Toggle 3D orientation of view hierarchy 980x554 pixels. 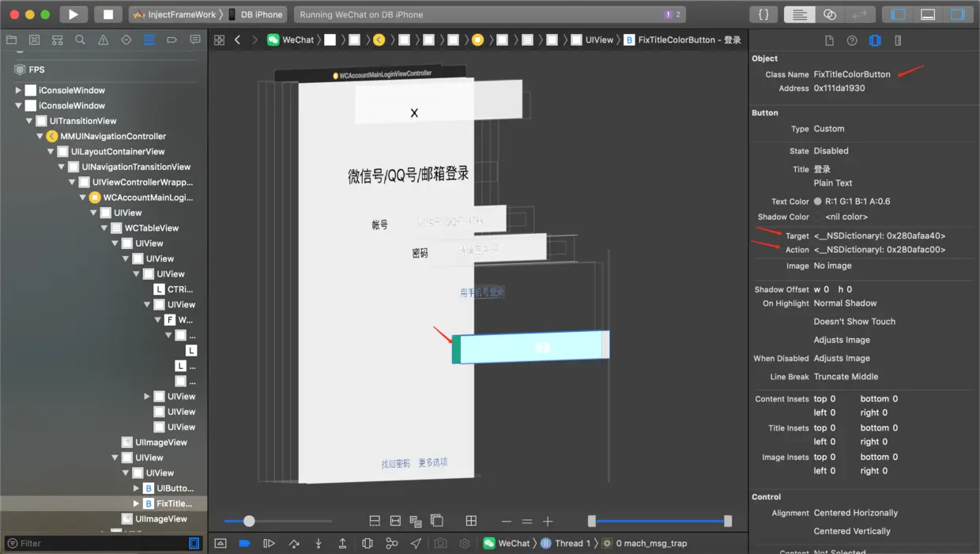pyautogui.click(x=436, y=521)
